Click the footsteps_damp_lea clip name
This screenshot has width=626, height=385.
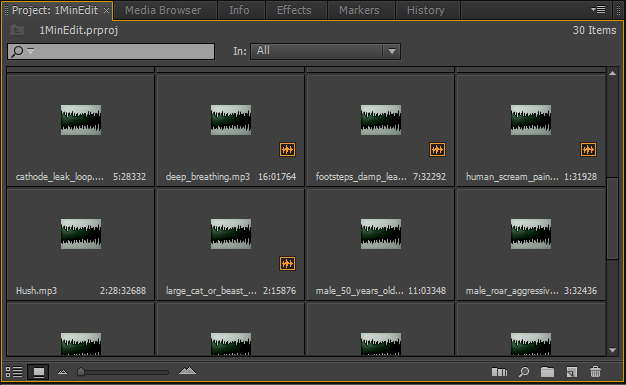(361, 177)
